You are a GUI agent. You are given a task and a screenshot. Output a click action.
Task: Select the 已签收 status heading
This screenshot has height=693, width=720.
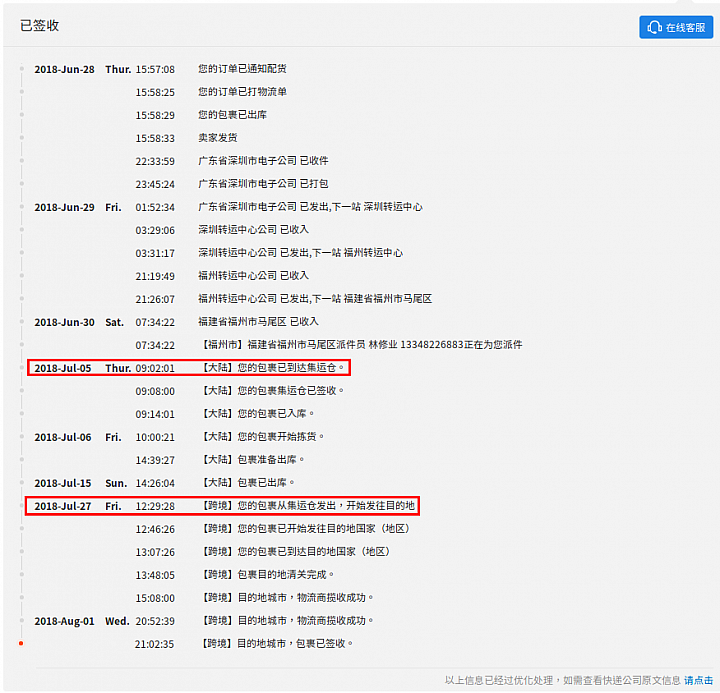pyautogui.click(x=39, y=25)
